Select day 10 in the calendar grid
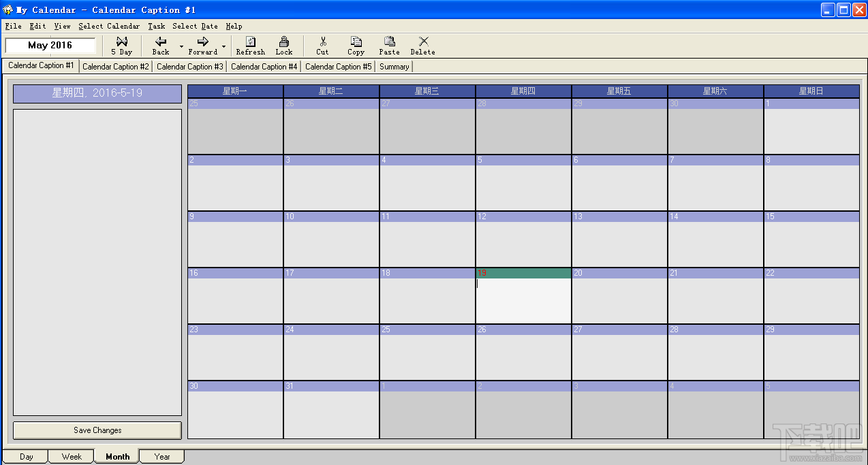 click(331, 239)
